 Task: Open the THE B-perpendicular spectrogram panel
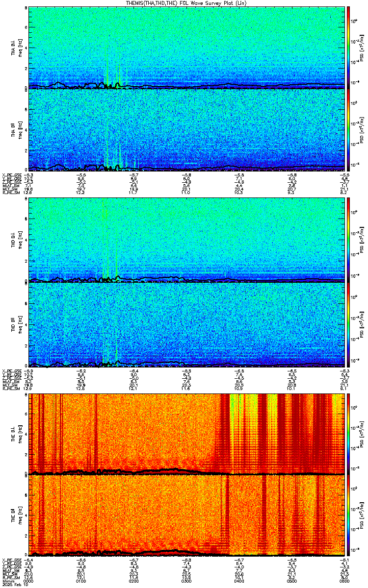(186, 434)
